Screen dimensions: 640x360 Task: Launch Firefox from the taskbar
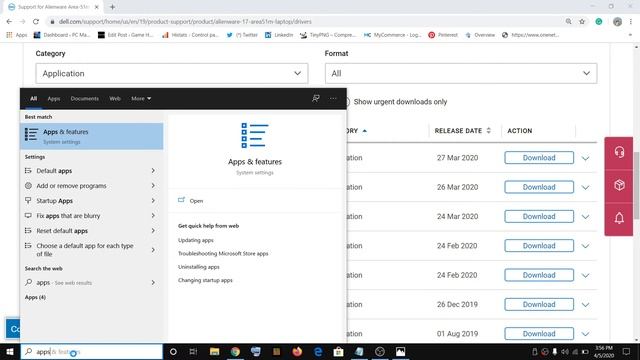click(x=297, y=351)
